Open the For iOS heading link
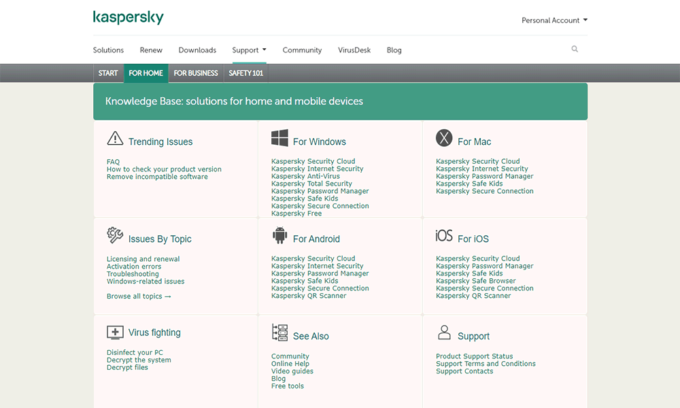Screen dimensions: 680x408 point(473,239)
